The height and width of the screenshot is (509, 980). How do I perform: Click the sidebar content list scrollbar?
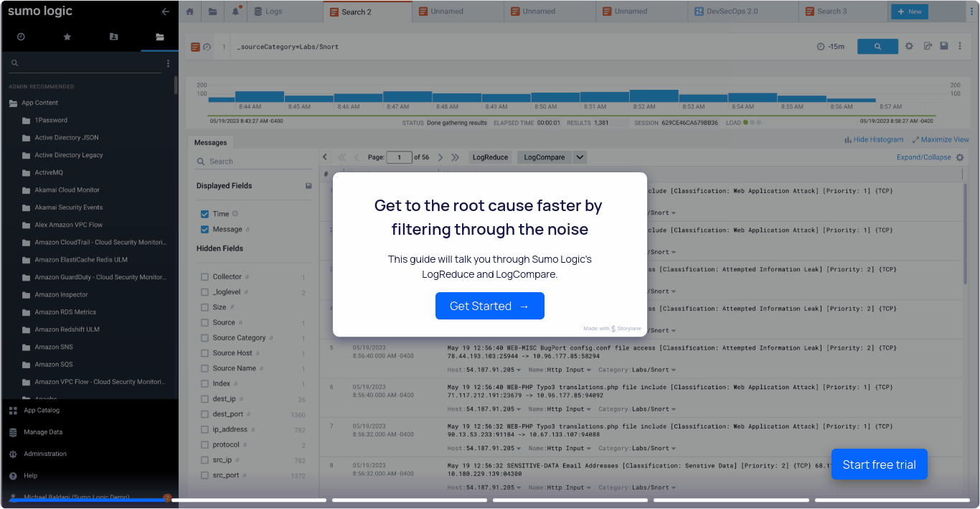[x=176, y=85]
